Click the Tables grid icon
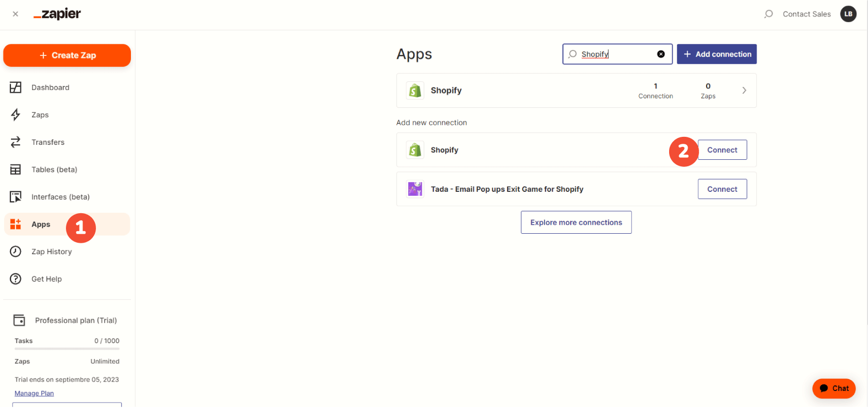Screen dimensions: 868x411 [x=15, y=170]
